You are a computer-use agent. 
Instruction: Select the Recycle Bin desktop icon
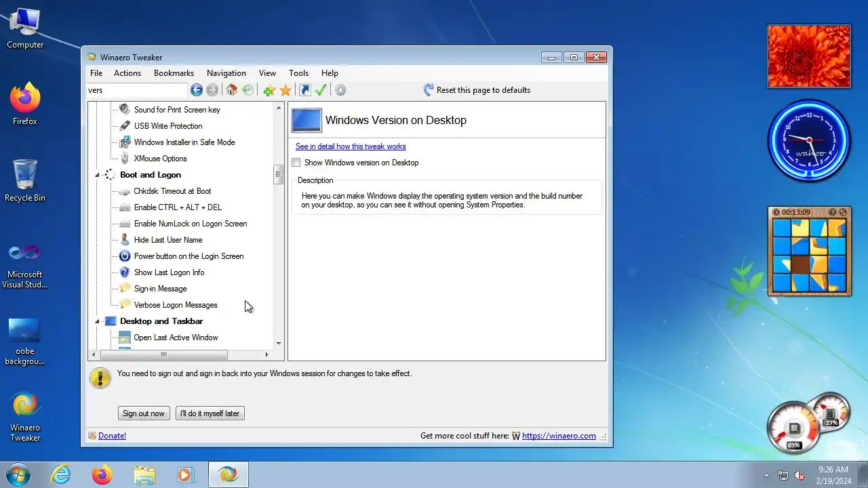(25, 180)
